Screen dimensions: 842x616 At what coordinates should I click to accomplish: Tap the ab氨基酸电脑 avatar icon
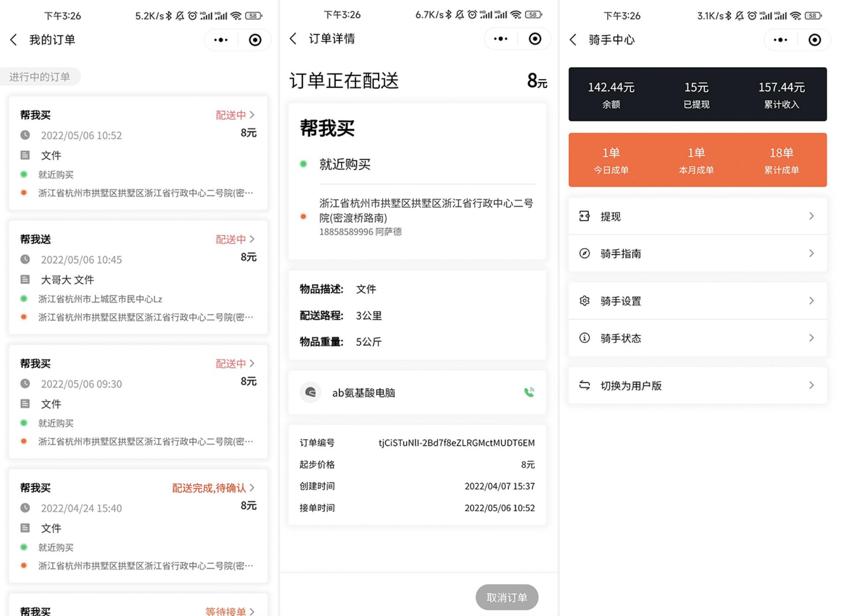tap(310, 392)
